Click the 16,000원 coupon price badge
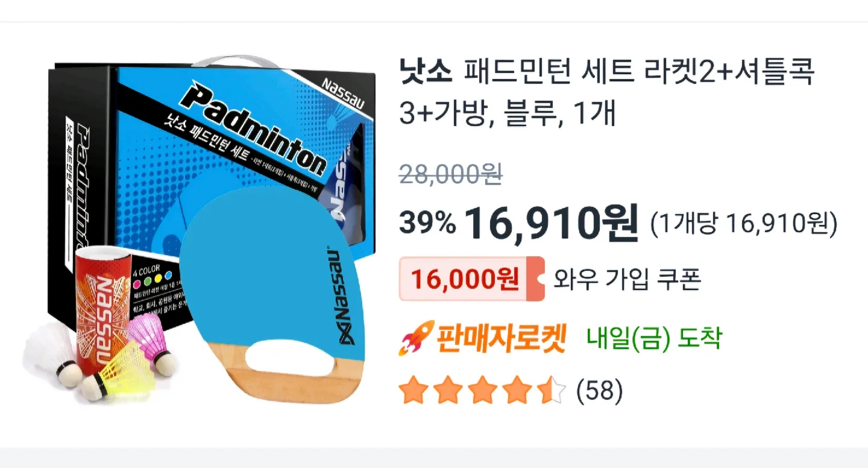The image size is (868, 468). pos(472,279)
